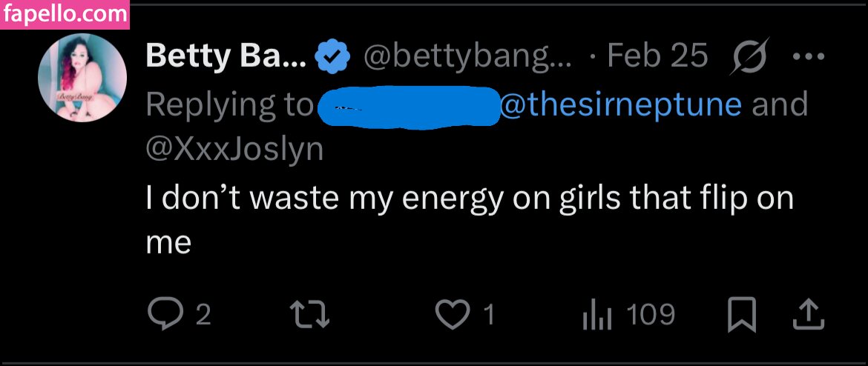Open the three-dot more options menu

pyautogui.click(x=809, y=58)
